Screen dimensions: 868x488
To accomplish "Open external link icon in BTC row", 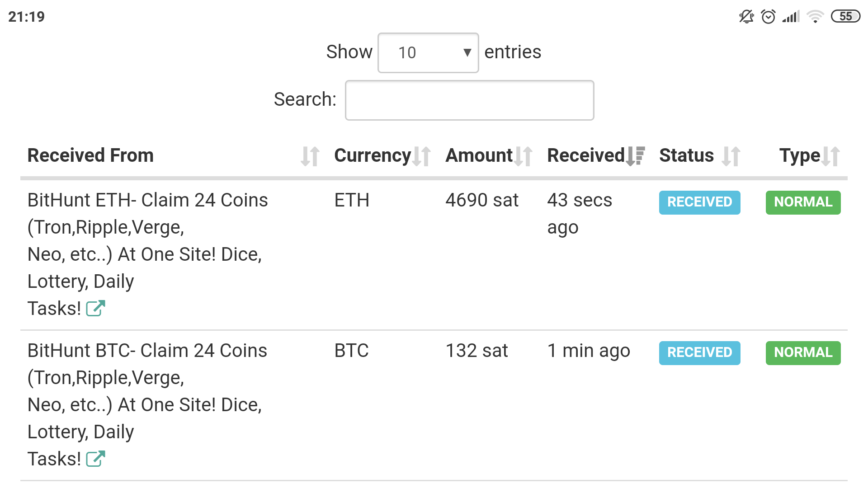I will tap(95, 459).
